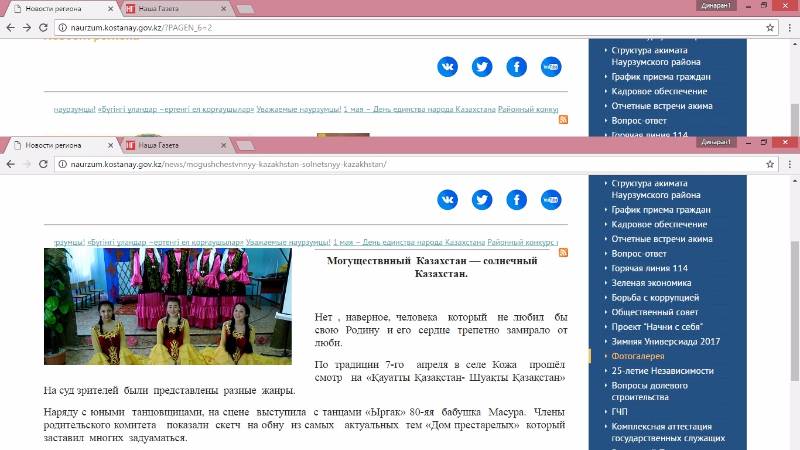Switch to Наша Газета tab in front window
The height and width of the screenshot is (450, 800).
tap(174, 145)
